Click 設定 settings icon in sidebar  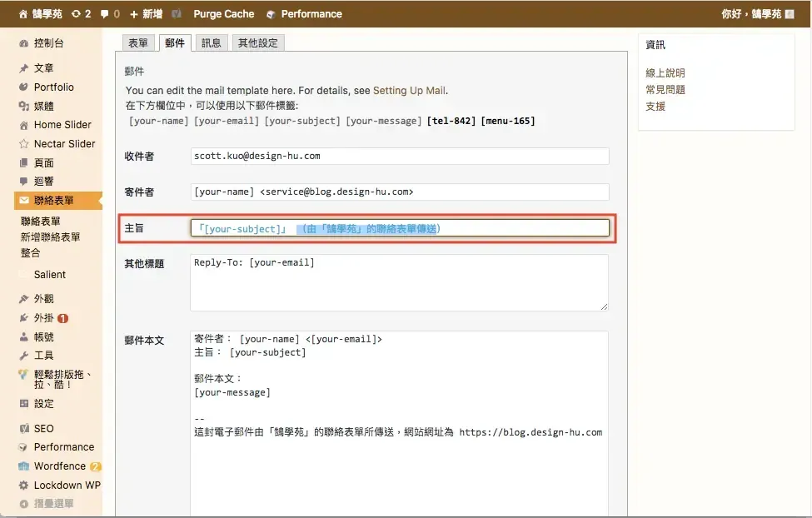(x=24, y=404)
